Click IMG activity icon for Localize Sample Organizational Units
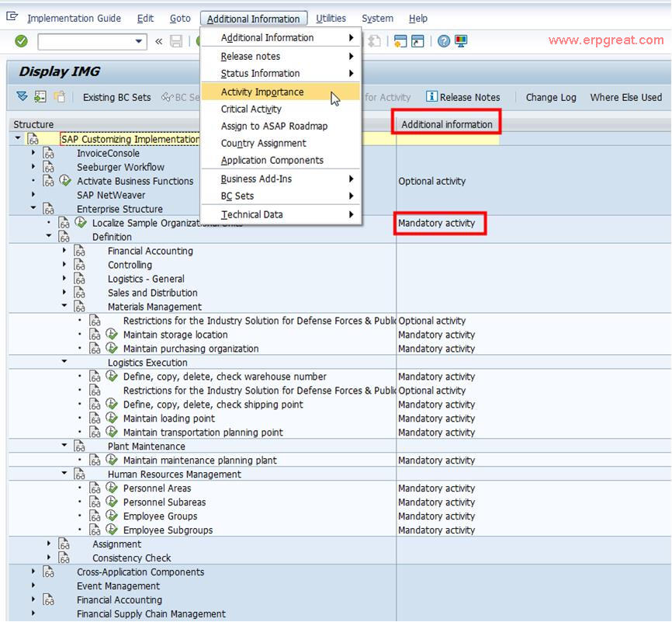The image size is (672, 622). tap(81, 223)
